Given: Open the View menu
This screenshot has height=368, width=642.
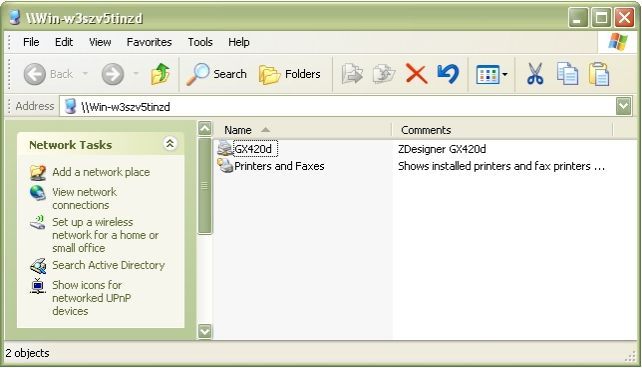Looking at the screenshot, I should tap(100, 42).
